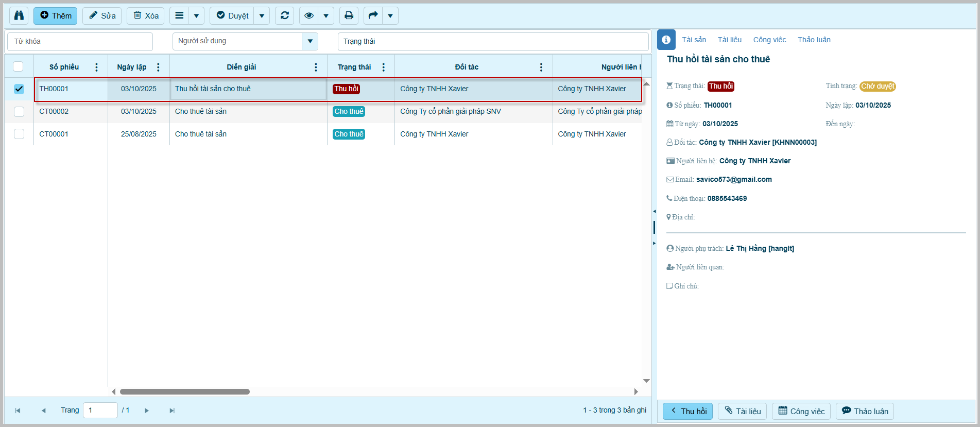The image size is (980, 427).
Task: Open dropdown arrow beside eye icon
Action: 326,15
